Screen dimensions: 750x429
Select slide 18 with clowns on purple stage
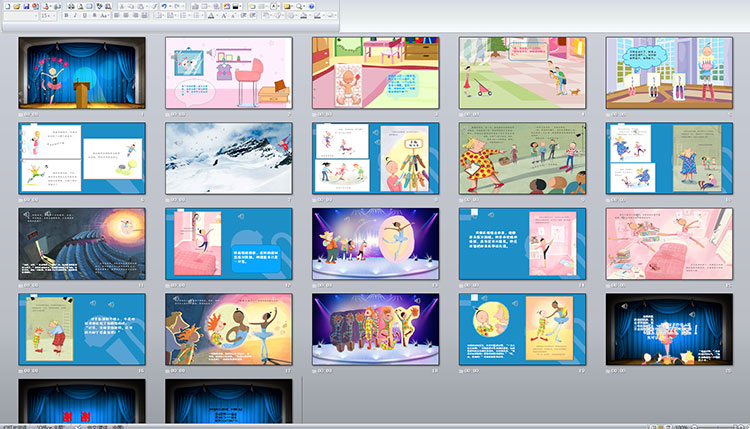375,330
